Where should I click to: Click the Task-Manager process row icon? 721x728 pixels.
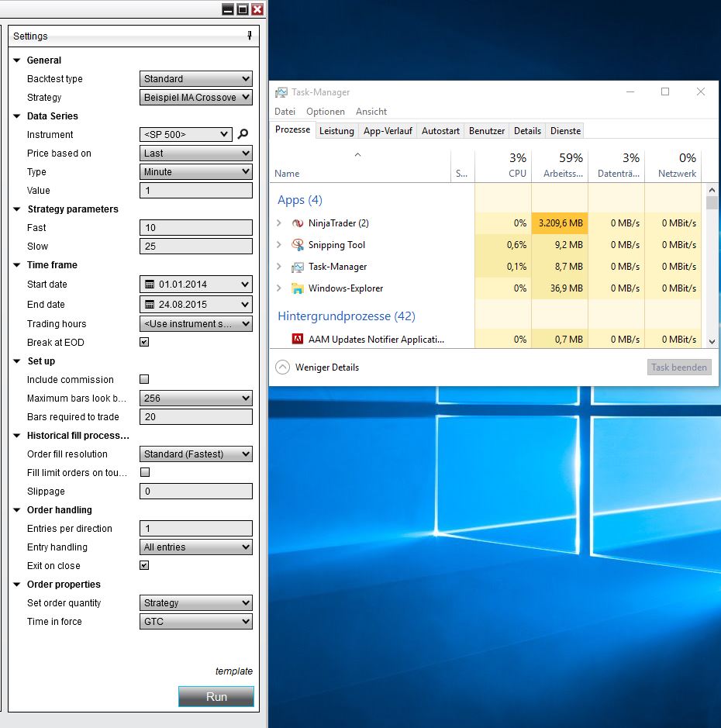click(298, 267)
